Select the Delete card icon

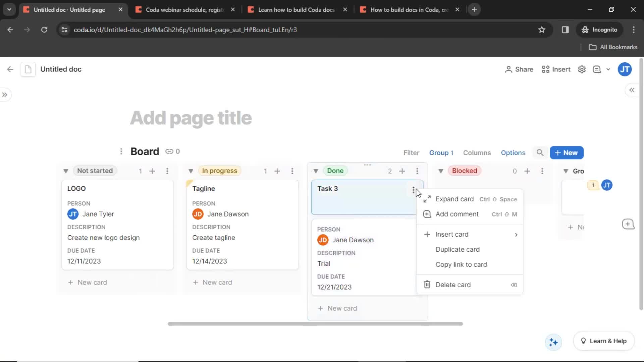click(x=427, y=285)
